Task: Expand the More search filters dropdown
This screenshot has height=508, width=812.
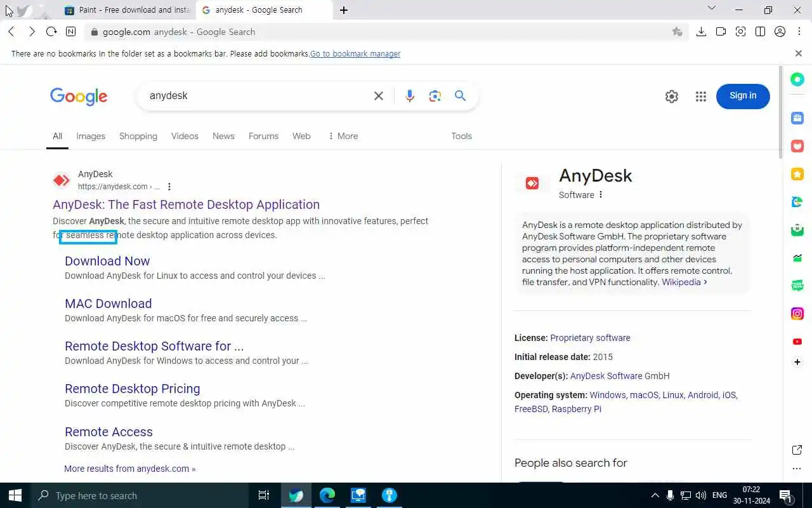Action: [343, 136]
